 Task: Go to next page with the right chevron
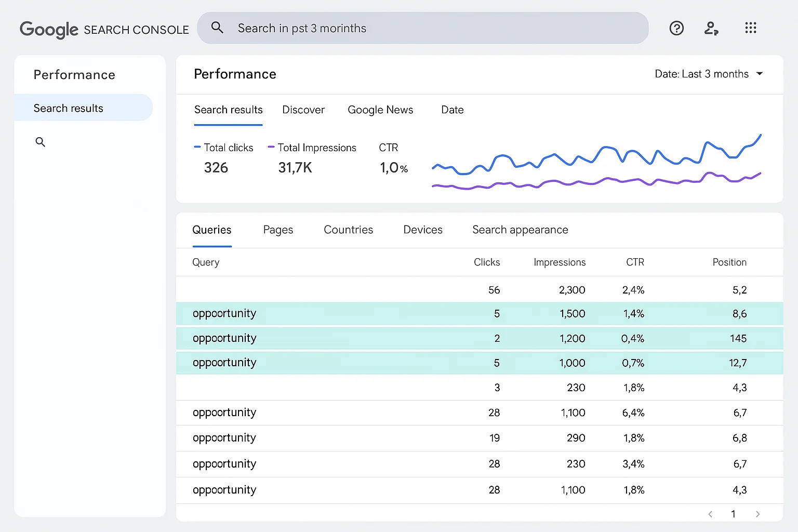pos(758,514)
